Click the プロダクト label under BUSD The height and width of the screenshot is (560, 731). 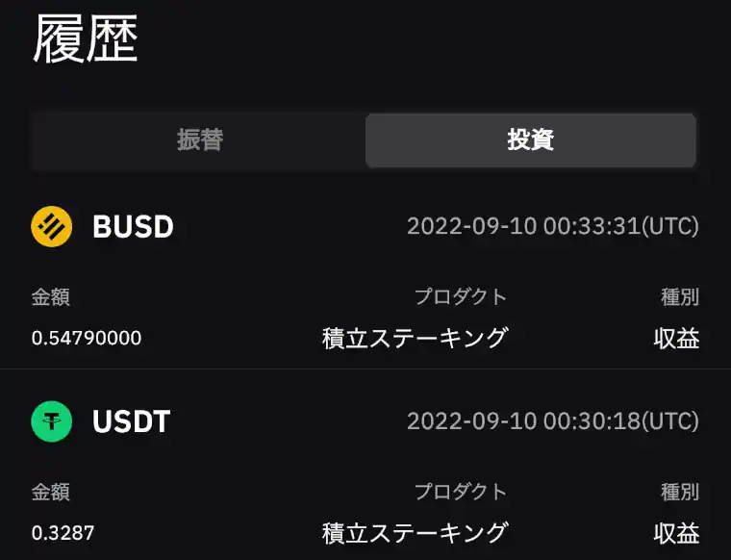pyautogui.click(x=460, y=297)
